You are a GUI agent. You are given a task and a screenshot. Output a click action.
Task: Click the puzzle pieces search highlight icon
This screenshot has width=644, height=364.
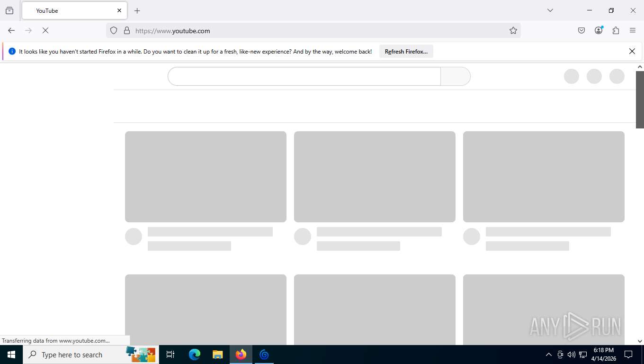click(x=141, y=354)
